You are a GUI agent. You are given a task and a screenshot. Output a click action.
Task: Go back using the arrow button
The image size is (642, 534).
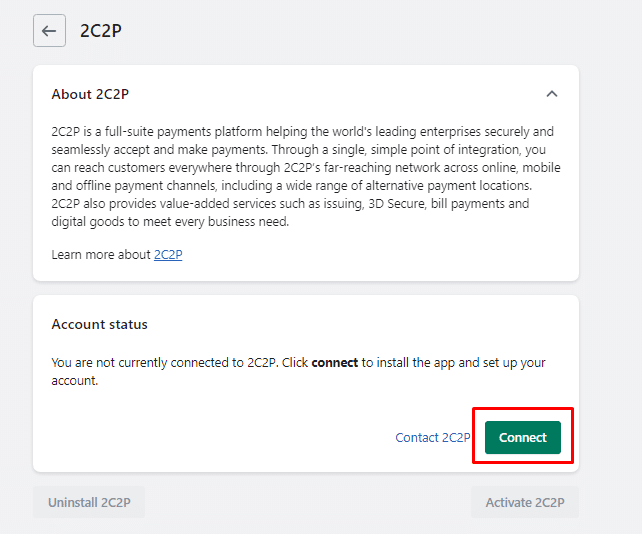click(x=49, y=30)
